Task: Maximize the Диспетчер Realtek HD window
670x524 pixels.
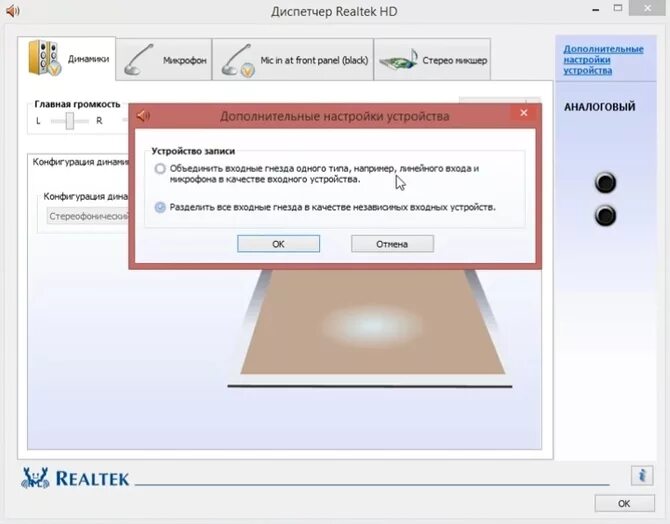Action: coord(618,8)
